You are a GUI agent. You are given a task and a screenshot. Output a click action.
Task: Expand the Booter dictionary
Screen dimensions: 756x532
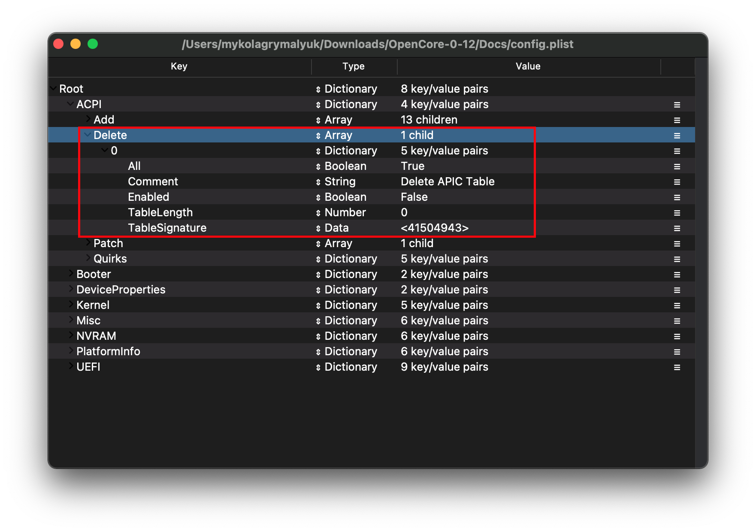click(71, 273)
